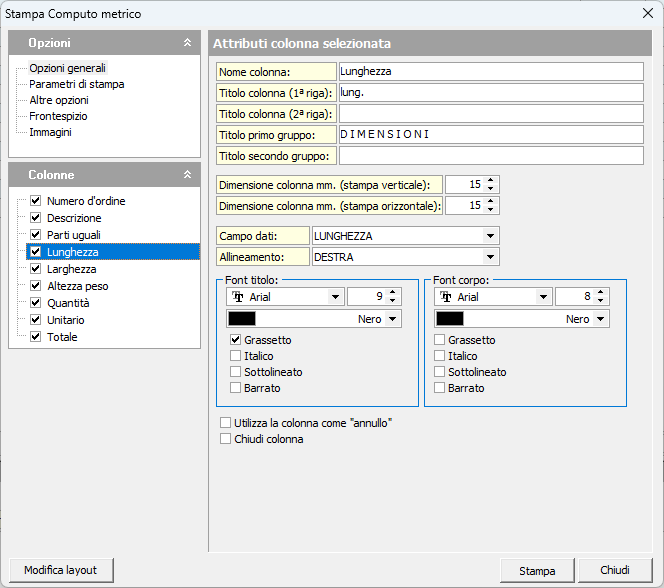This screenshot has width=664, height=588.
Task: Click the Stampa button
Action: [537, 571]
